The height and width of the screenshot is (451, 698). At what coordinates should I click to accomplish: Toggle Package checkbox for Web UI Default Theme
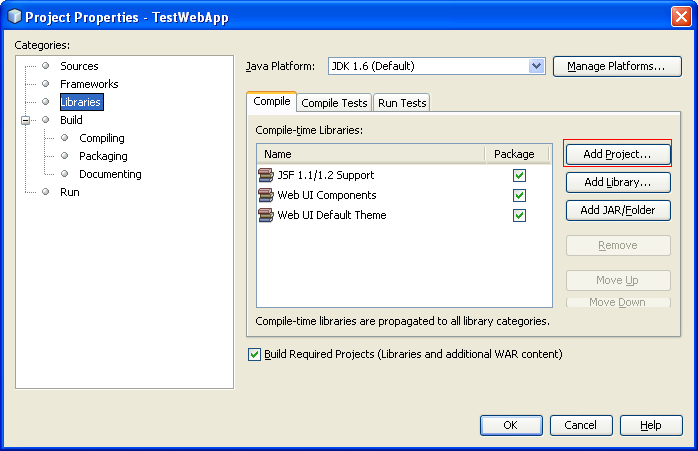click(519, 216)
